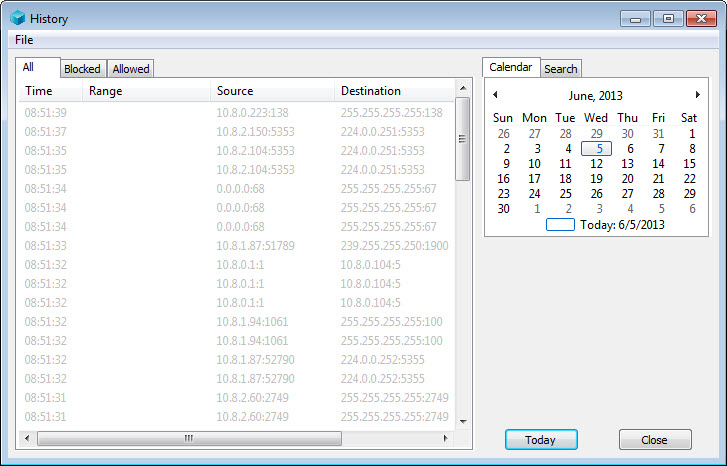Switch to the Allowed tab
This screenshot has height=466, width=727.
coord(131,69)
